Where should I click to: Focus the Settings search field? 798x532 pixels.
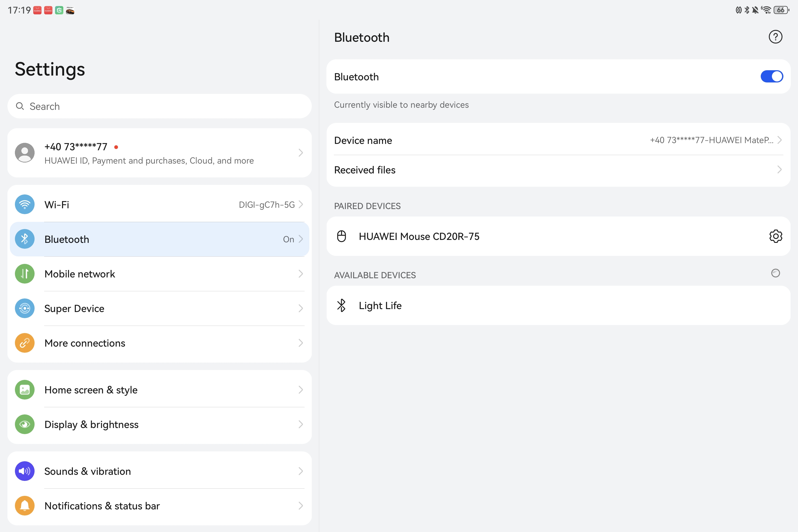[159, 107]
